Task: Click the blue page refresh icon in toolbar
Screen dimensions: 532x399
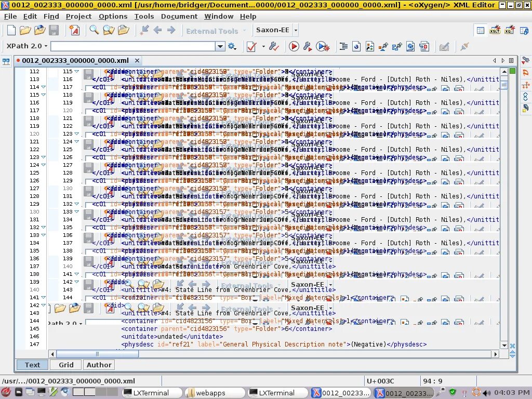Action: tap(410, 46)
